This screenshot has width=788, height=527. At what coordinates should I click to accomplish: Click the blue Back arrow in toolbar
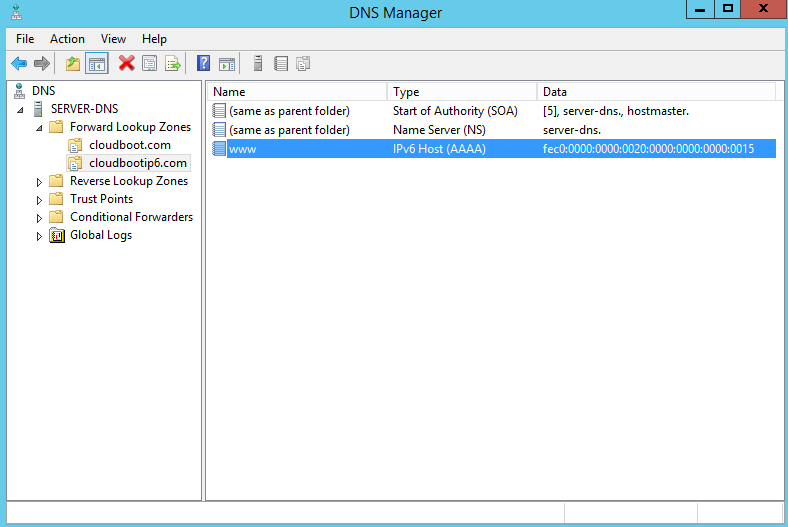click(x=19, y=64)
